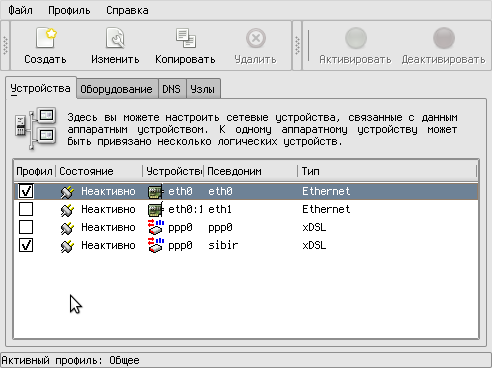Click the Удалить button label
Image resolution: width=492 pixels, height=368 pixels.
pyautogui.click(x=256, y=59)
